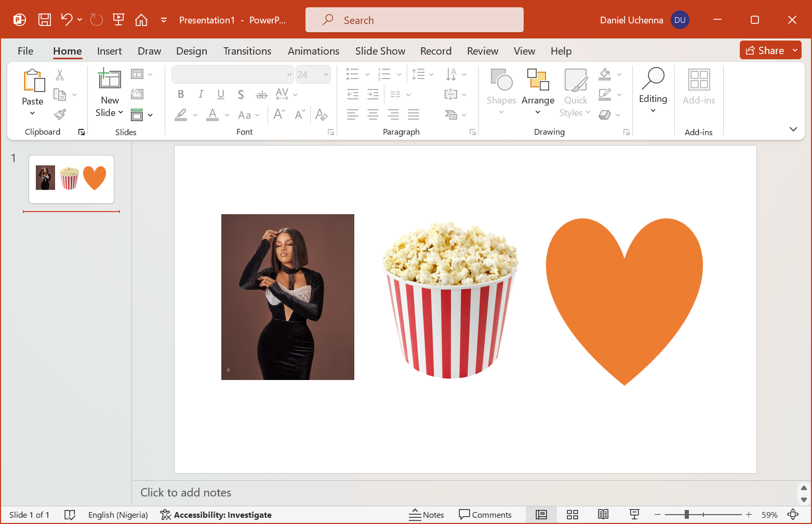Switch to Reading View icon
Viewport: 812px width, 524px height.
click(x=603, y=515)
